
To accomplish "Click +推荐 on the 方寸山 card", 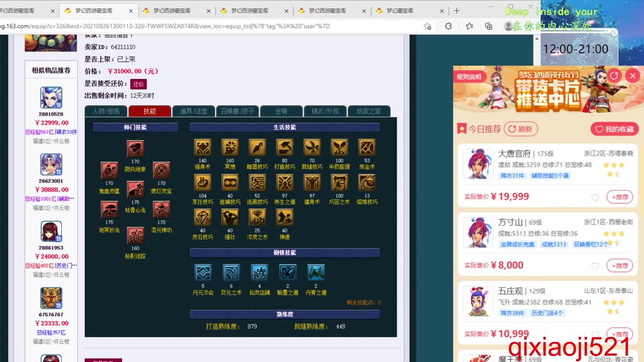I will pyautogui.click(x=620, y=266).
